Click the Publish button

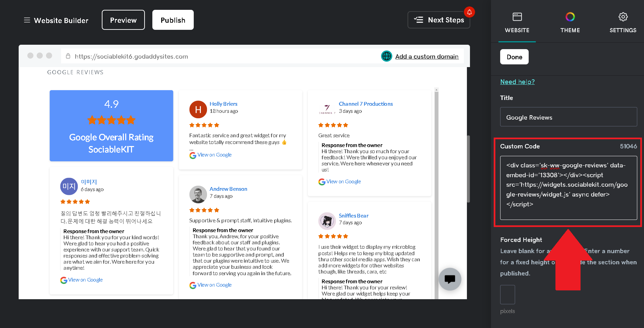click(x=173, y=20)
